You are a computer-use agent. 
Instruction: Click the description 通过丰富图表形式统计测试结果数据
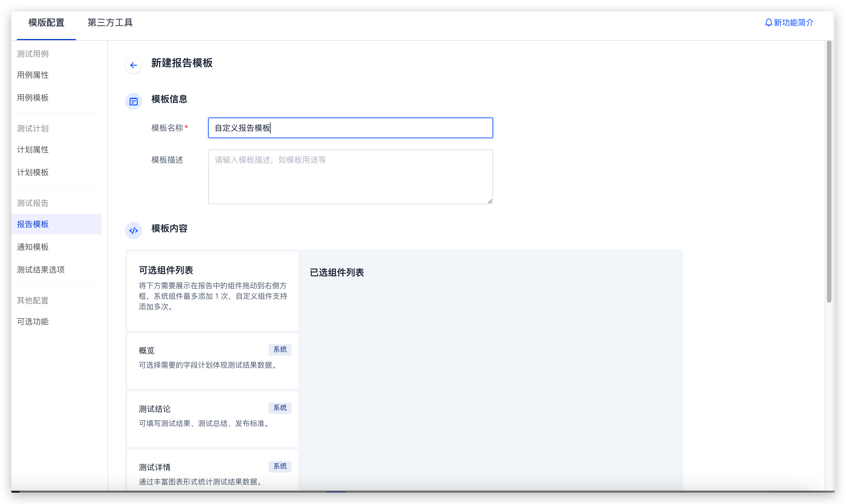tap(201, 482)
